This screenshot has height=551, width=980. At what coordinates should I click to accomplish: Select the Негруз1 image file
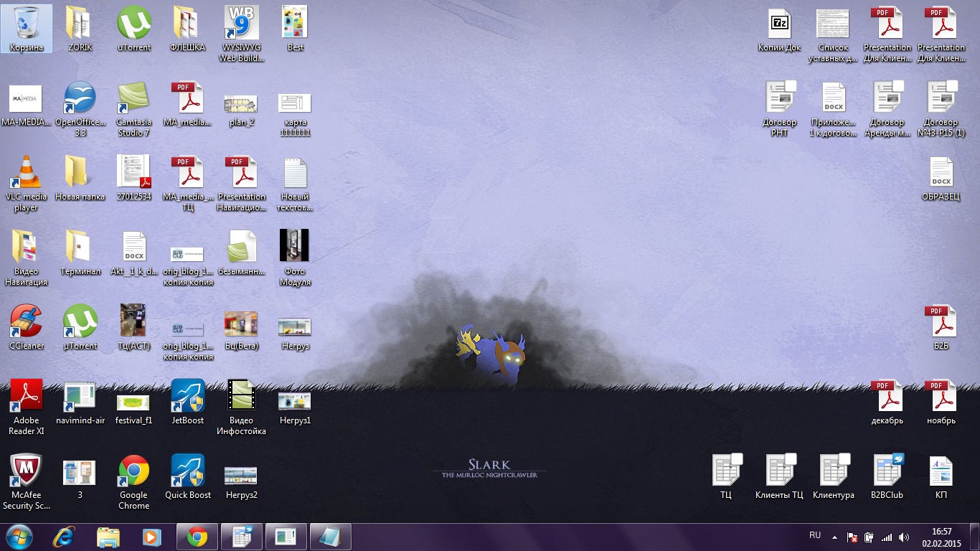(x=295, y=408)
